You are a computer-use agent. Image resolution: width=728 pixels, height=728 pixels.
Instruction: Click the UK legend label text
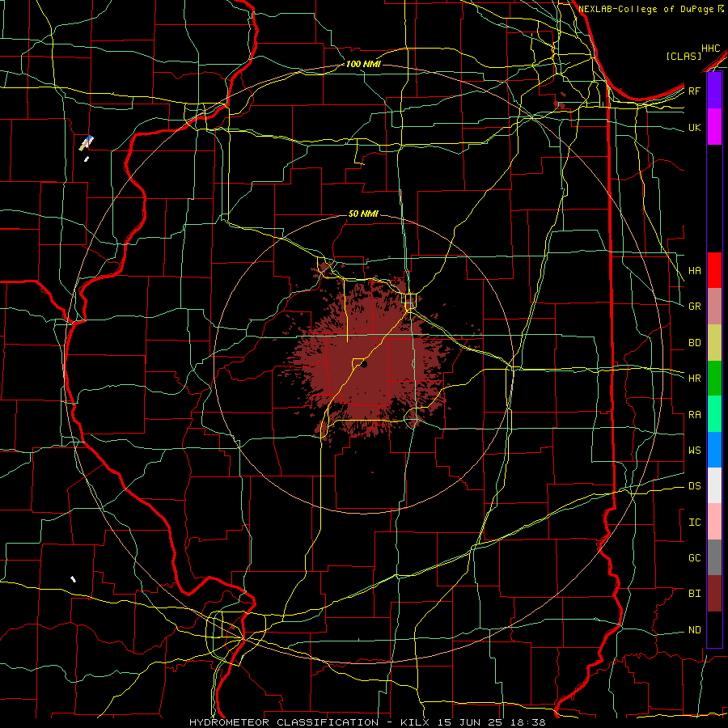pyautogui.click(x=695, y=127)
